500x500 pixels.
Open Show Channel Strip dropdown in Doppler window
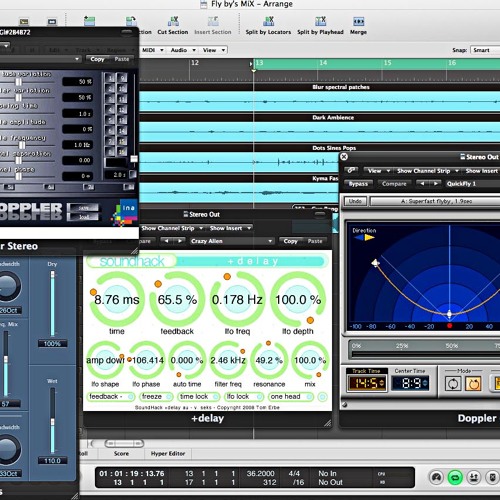click(x=428, y=171)
